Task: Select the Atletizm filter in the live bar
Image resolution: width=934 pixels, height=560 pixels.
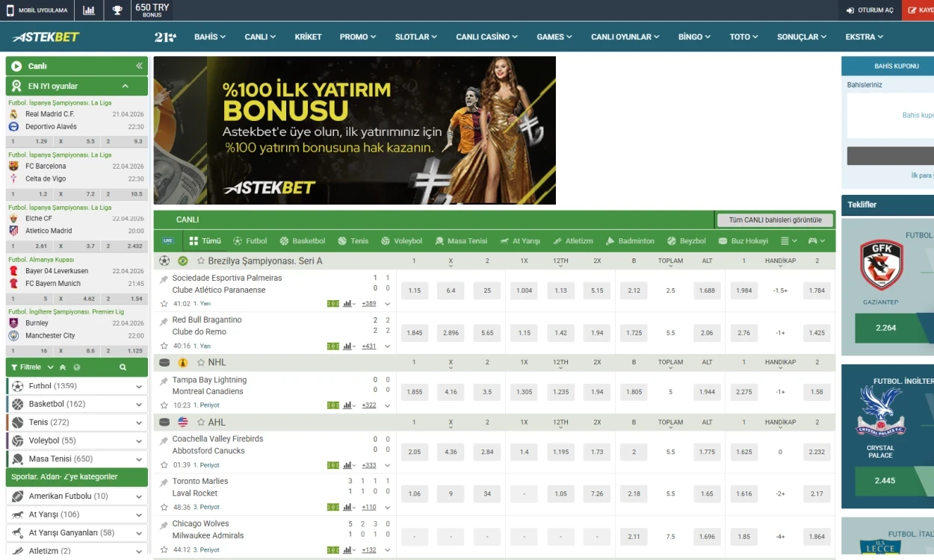Action: coord(572,241)
